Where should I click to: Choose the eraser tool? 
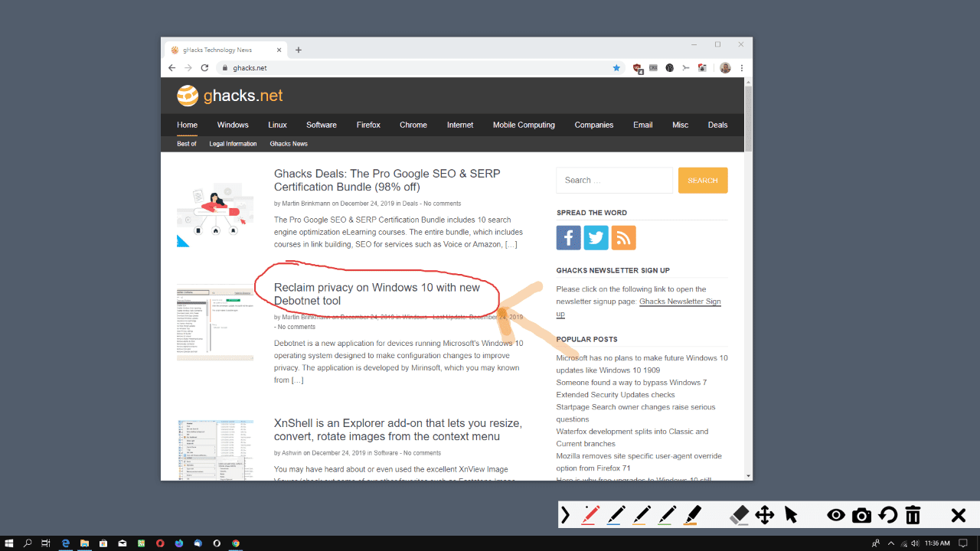[x=739, y=515]
